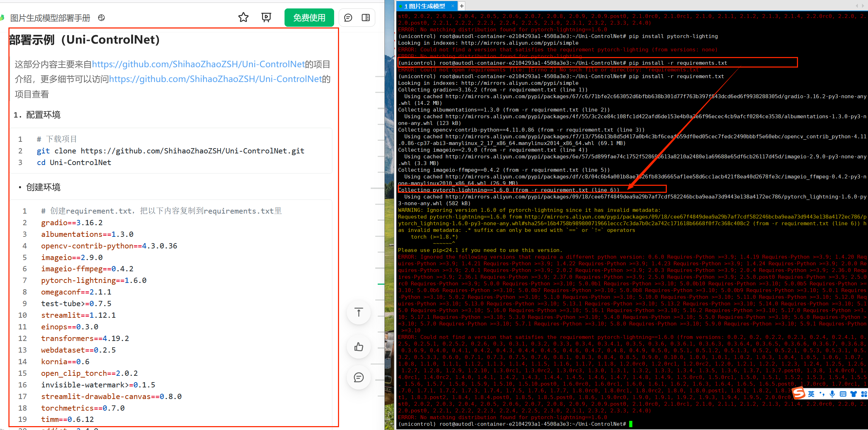
Task: Toggle the side panel layout icon
Action: click(366, 18)
